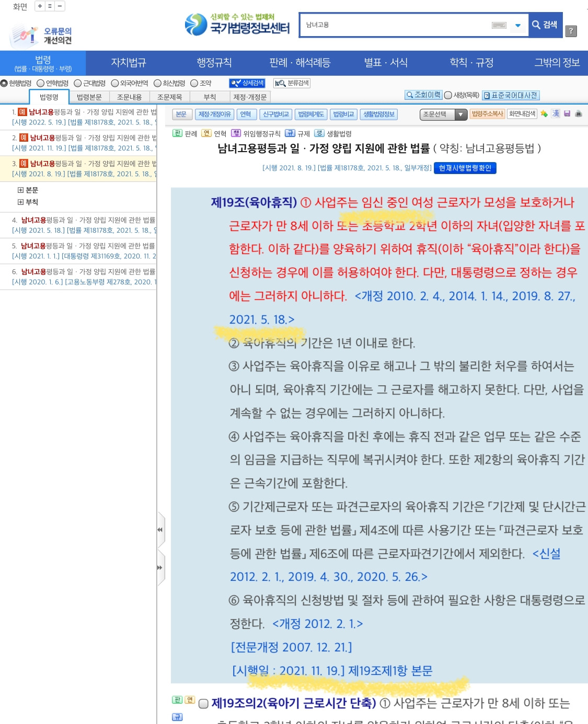The height and width of the screenshot is (724, 588).
Task: Open result 6 effective 2020. 1. 6.
Action: (84, 277)
